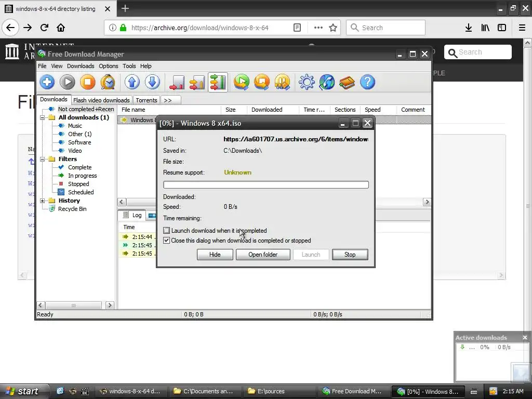Select the light traffic mode icon

[x=177, y=82]
